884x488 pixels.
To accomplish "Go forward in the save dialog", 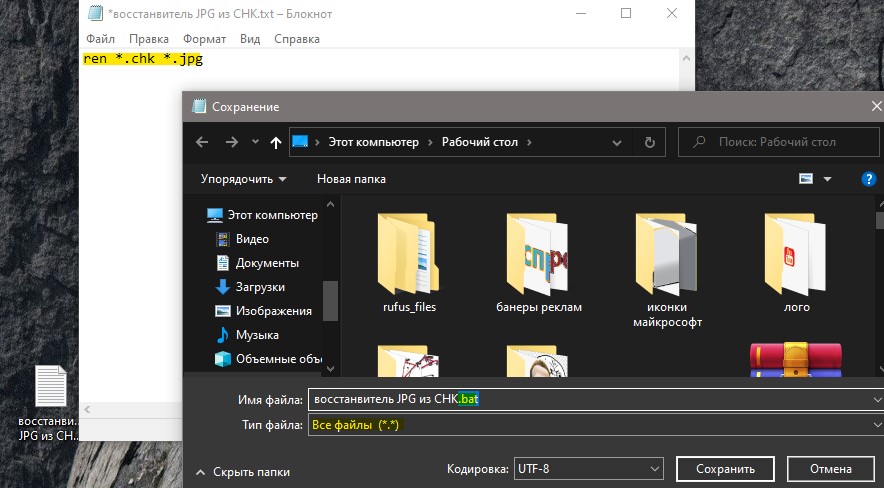I will 232,143.
